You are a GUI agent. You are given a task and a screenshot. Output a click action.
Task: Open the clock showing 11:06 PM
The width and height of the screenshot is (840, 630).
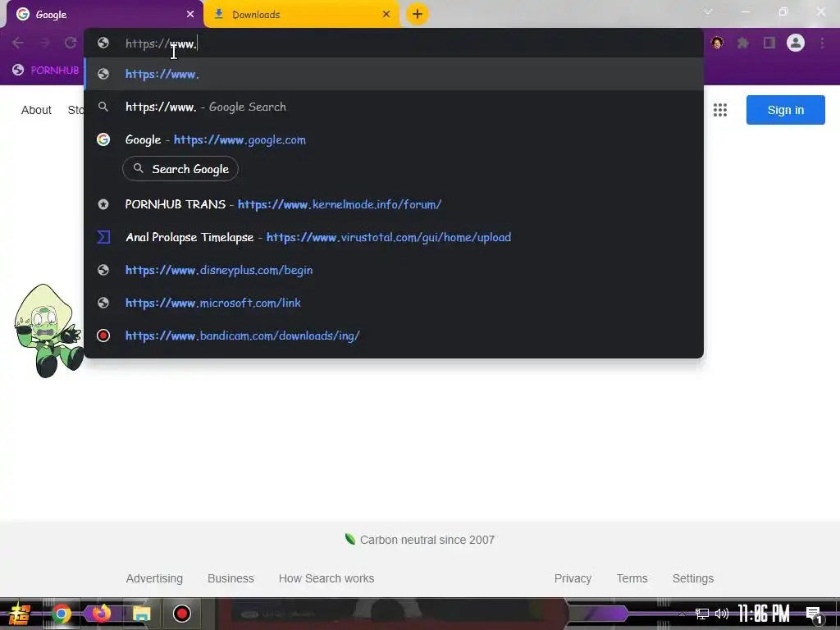[x=764, y=614]
